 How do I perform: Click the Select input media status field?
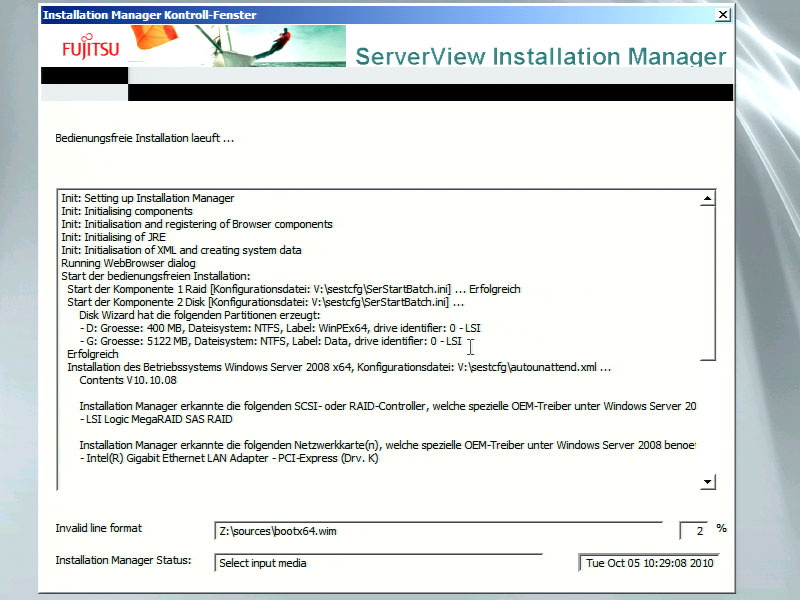[378, 563]
